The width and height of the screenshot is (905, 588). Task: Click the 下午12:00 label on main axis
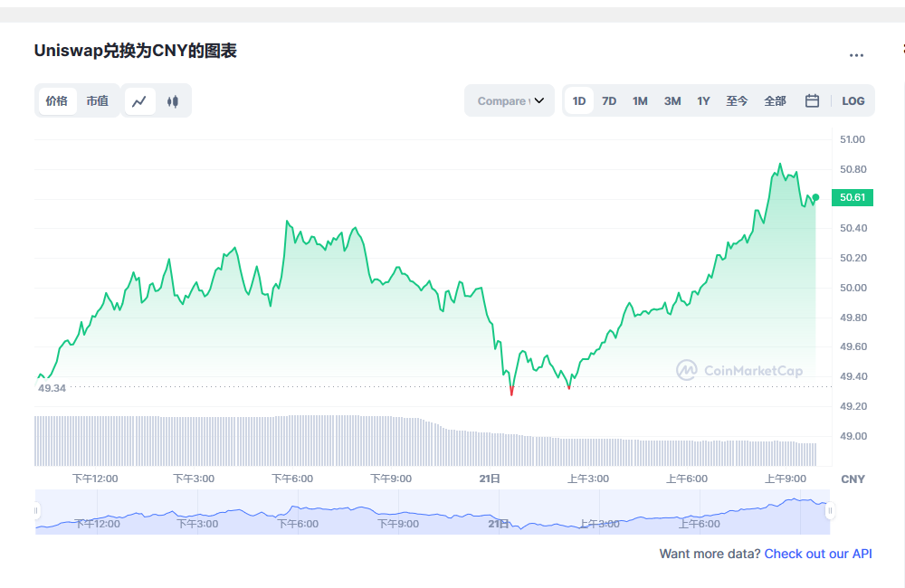pyautogui.click(x=95, y=479)
